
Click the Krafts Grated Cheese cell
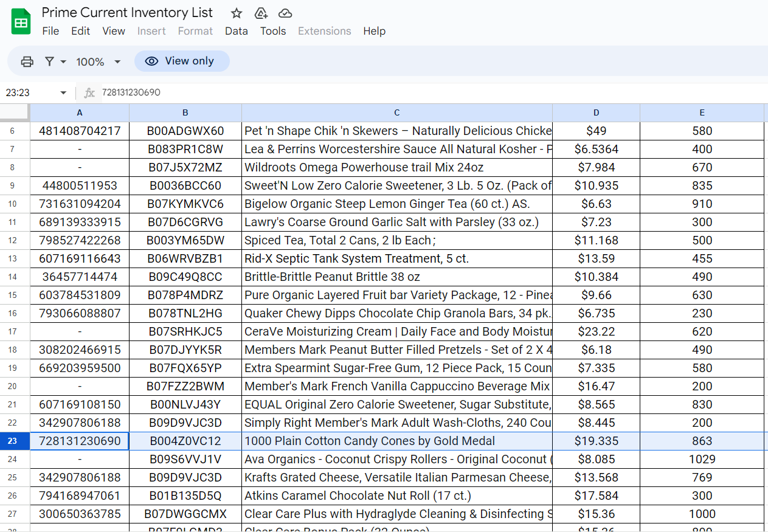click(397, 477)
